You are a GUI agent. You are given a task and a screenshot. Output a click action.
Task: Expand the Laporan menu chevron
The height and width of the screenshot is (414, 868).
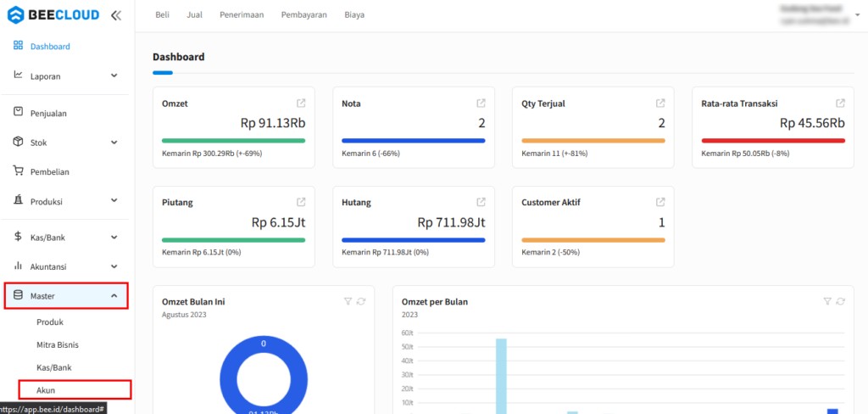pyautogui.click(x=114, y=76)
